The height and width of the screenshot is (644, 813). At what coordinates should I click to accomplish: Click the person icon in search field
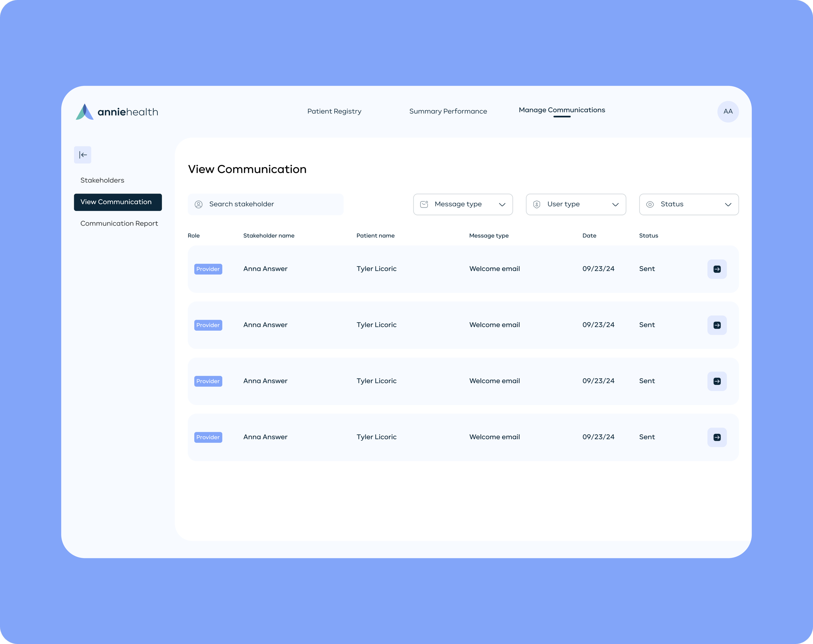coord(199,204)
